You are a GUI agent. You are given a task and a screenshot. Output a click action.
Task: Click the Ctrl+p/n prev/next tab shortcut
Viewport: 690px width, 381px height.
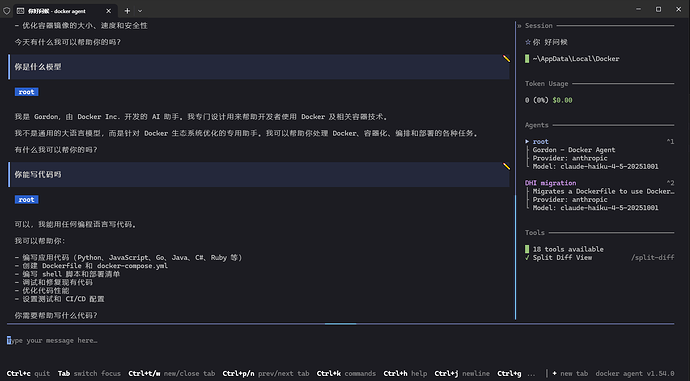[266, 374]
